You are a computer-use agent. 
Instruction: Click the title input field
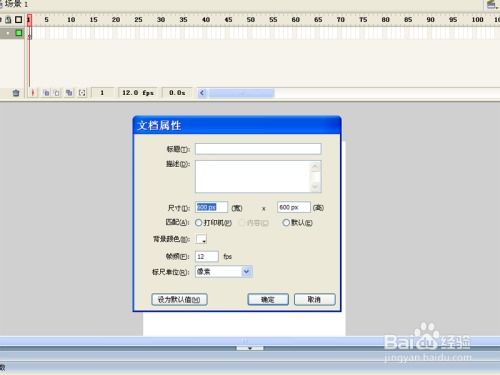[x=258, y=149]
